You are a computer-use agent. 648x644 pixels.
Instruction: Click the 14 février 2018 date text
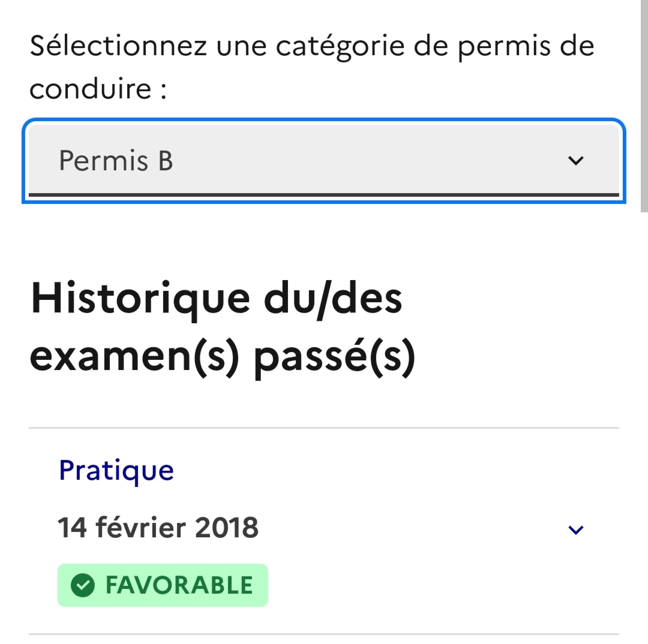pyautogui.click(x=158, y=528)
